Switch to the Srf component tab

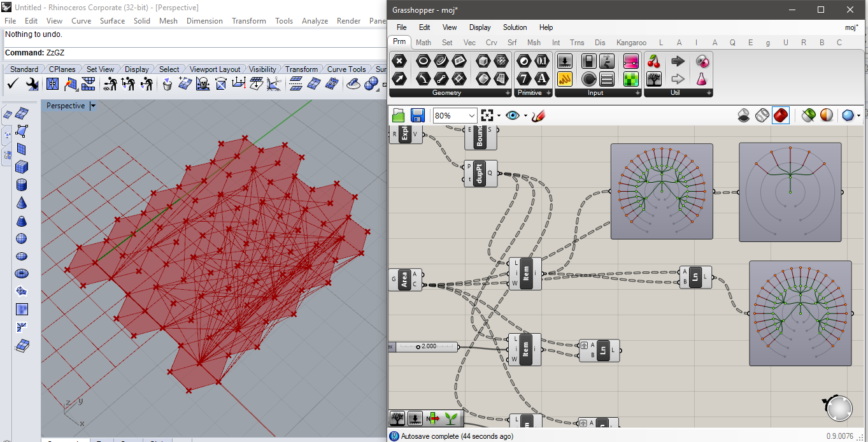(x=512, y=43)
